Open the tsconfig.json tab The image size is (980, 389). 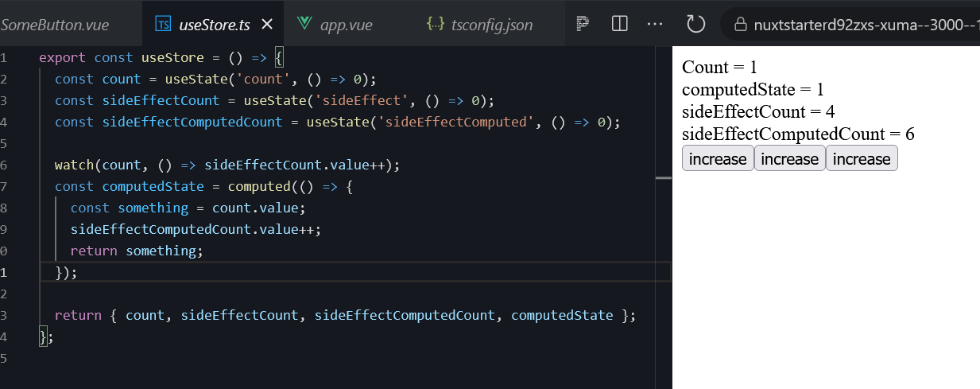(481, 25)
